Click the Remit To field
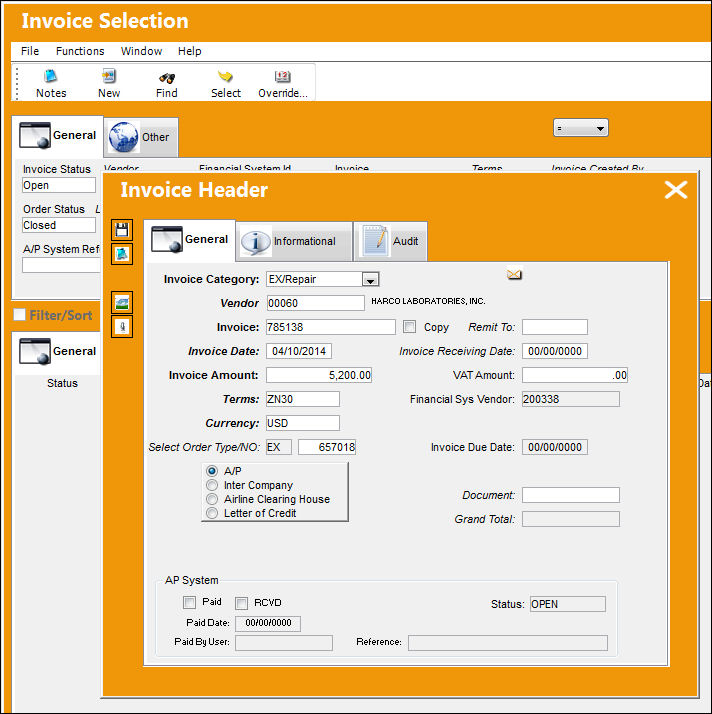The image size is (712, 714). pos(555,327)
